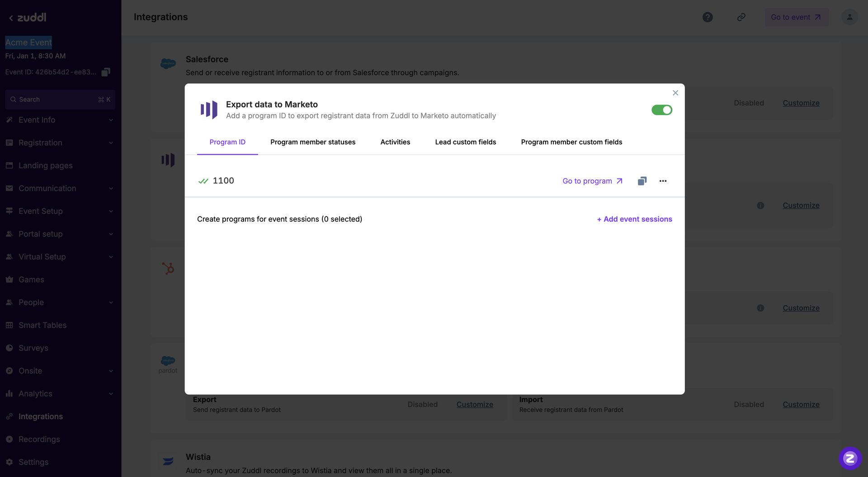Click the sidebar Search field
Viewport: 868px width, 477px height.
click(x=60, y=99)
